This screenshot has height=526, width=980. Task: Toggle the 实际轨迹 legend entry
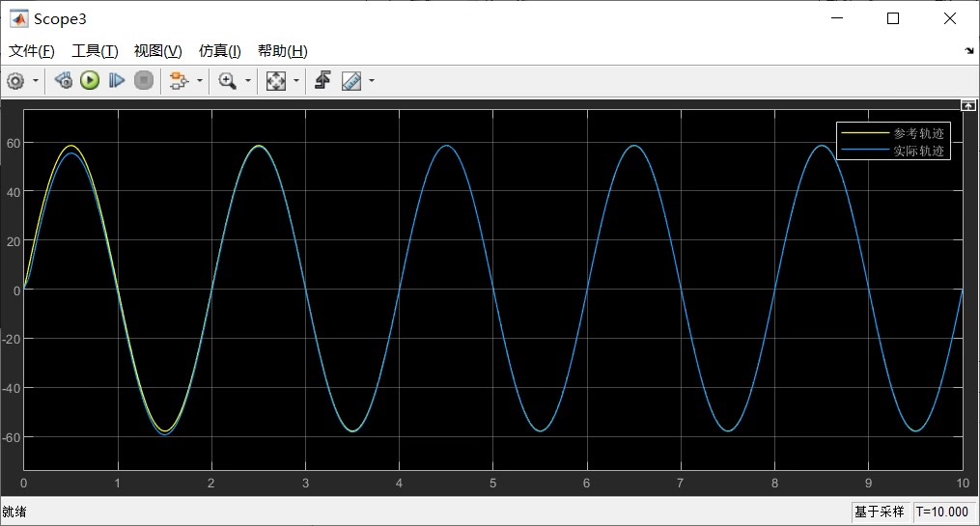pos(918,151)
